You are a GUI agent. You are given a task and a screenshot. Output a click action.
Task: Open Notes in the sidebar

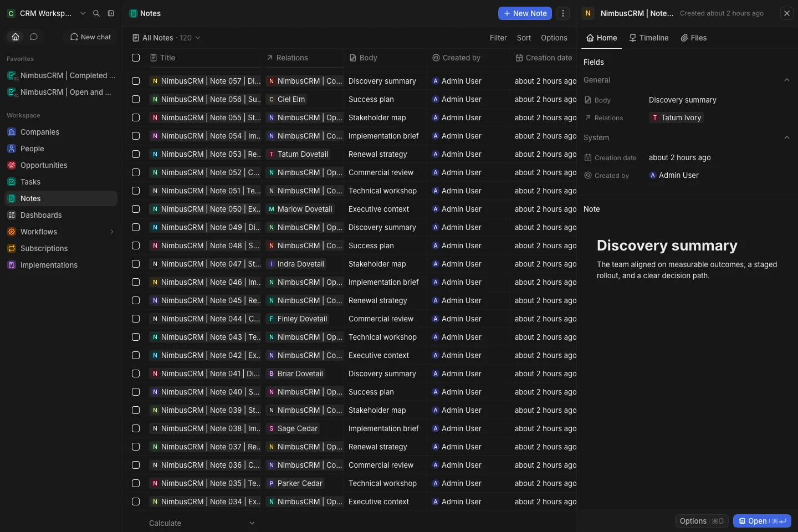click(61, 198)
